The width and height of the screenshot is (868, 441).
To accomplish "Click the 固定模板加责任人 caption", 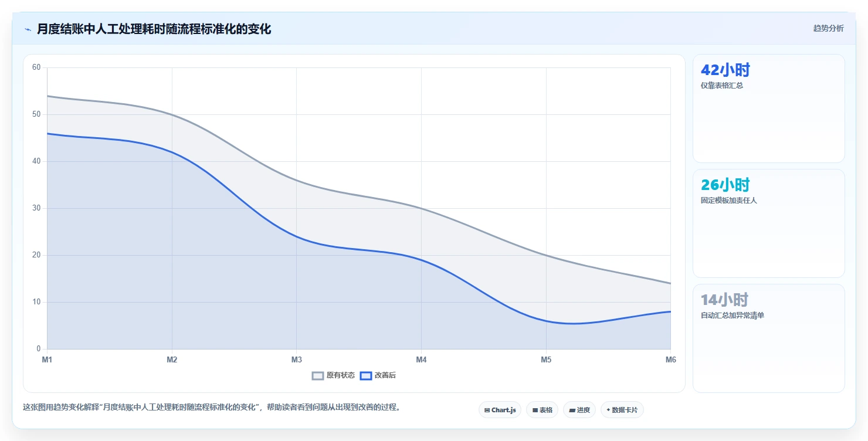I will (x=729, y=201).
